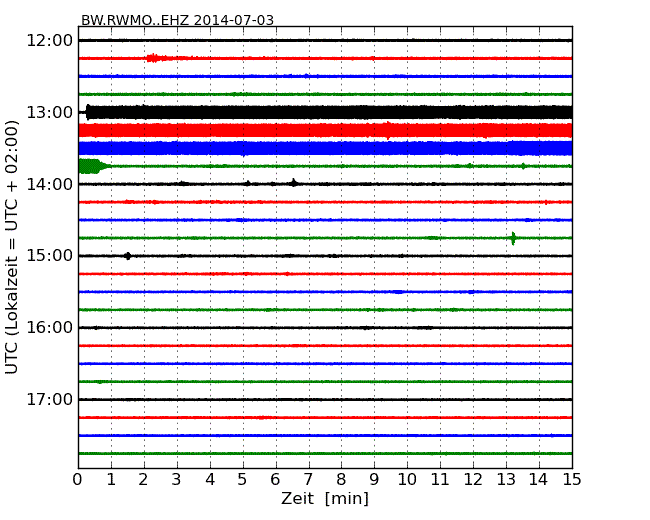650x520 pixels.
Task: Click the x-axis tick label 9
Action: pos(374,480)
